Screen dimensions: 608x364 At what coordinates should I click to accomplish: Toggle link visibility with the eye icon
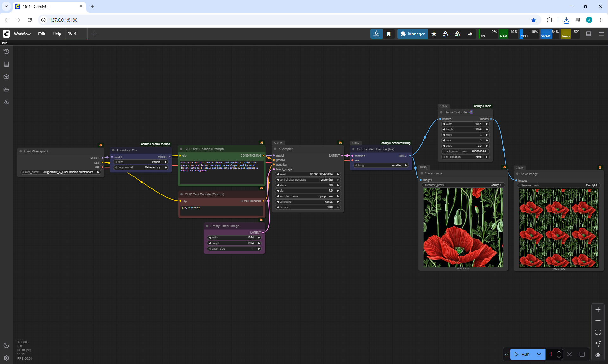[x=598, y=355]
